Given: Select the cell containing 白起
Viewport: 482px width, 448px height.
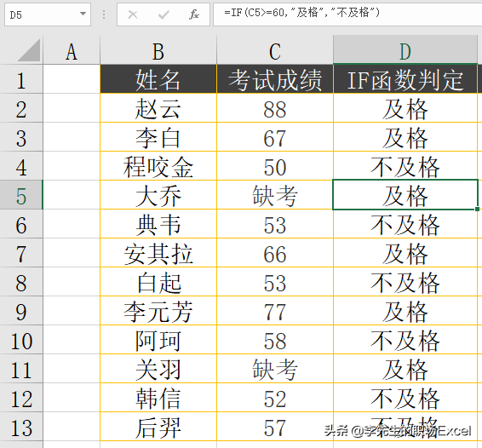Looking at the screenshot, I should coord(158,282).
